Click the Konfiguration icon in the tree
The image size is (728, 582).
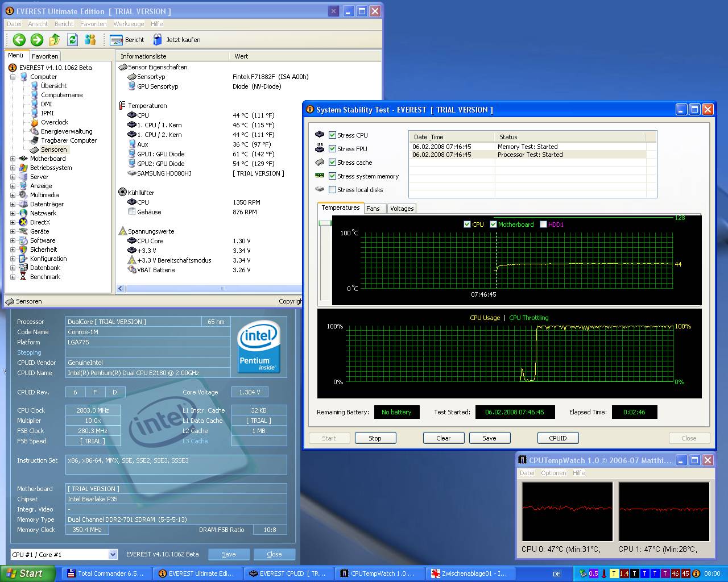click(23, 259)
